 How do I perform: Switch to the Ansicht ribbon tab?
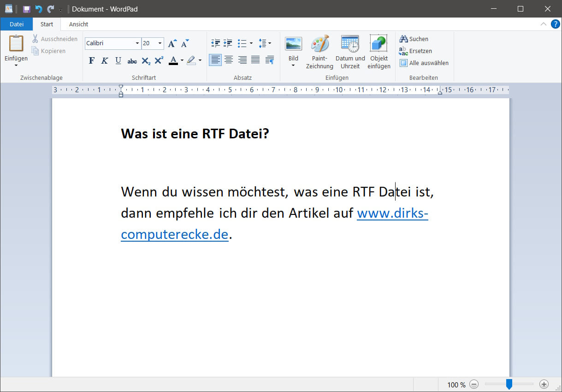coord(78,24)
